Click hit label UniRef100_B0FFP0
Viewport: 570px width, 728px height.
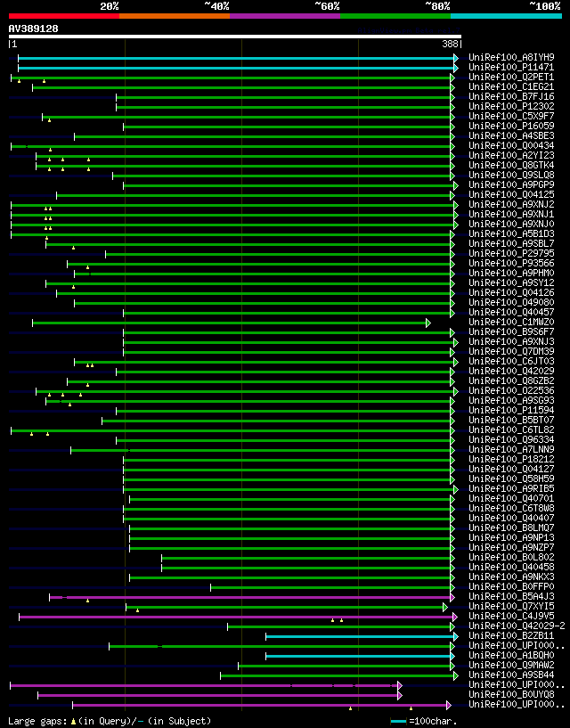coord(511,586)
